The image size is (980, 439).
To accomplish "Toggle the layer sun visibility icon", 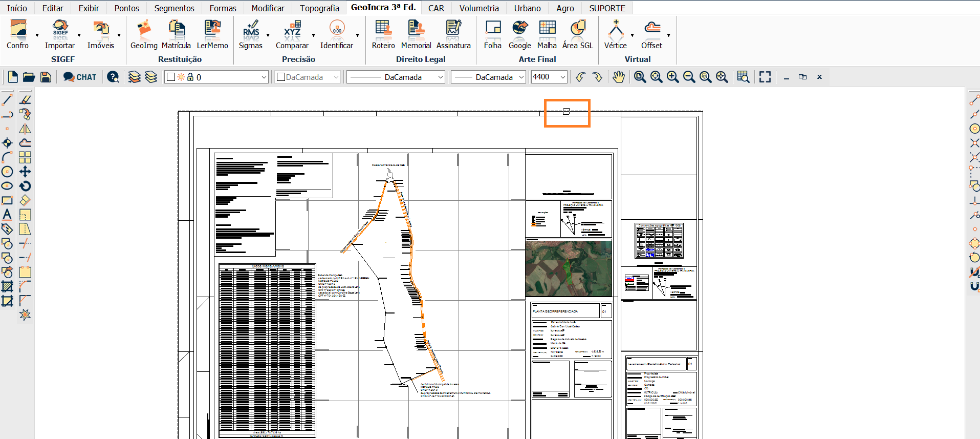I will [181, 77].
